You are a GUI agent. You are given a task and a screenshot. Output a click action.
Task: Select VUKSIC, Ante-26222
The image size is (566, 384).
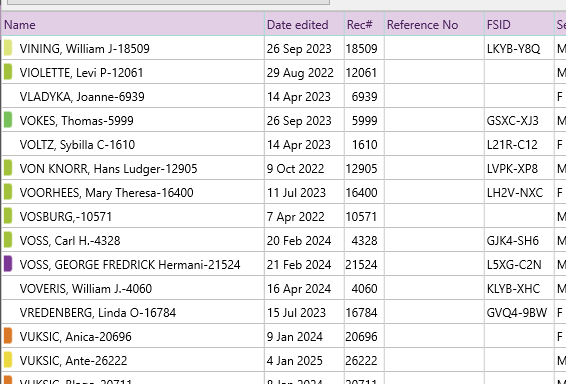73,361
